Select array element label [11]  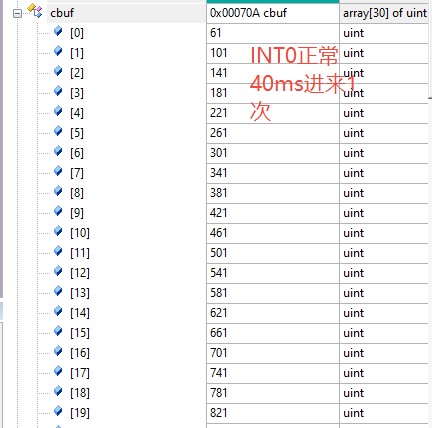point(80,253)
